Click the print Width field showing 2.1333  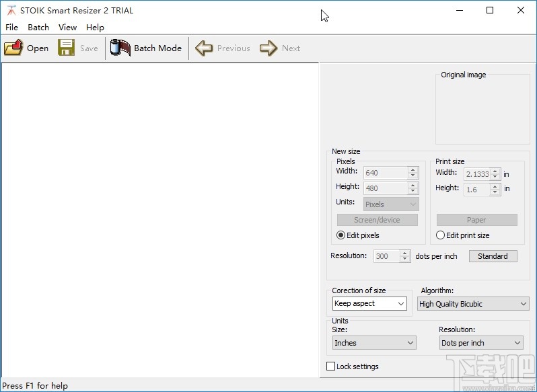coord(477,174)
